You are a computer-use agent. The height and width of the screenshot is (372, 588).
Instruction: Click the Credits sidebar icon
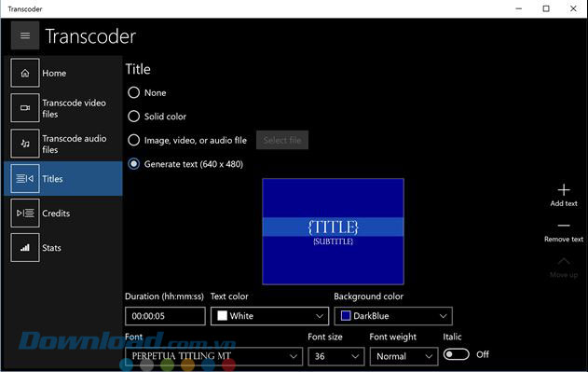[25, 214]
